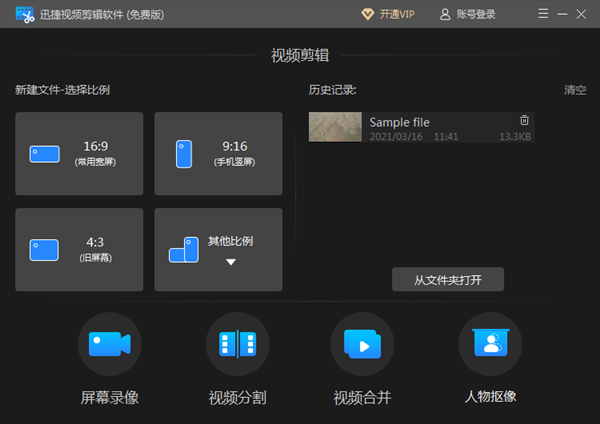Close the video editor window
The width and height of the screenshot is (600, 424).
pos(581,15)
